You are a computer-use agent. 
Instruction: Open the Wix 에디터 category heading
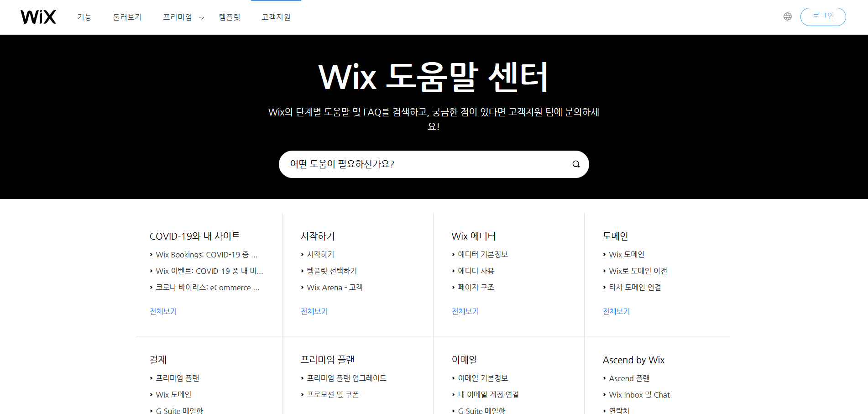(x=474, y=236)
